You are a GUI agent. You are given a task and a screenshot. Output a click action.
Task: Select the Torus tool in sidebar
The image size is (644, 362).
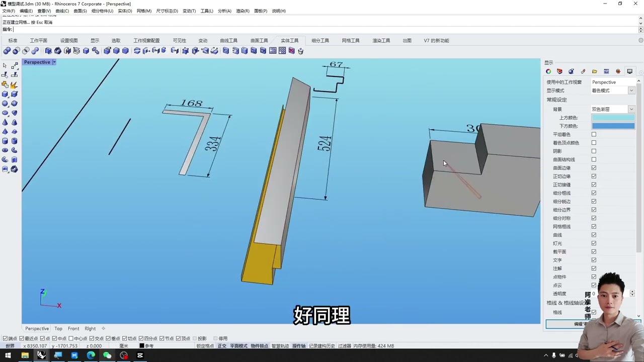point(5,150)
